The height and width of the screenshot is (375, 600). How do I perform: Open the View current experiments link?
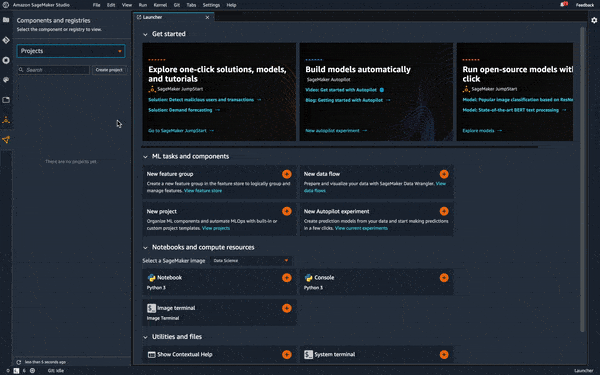coord(361,228)
